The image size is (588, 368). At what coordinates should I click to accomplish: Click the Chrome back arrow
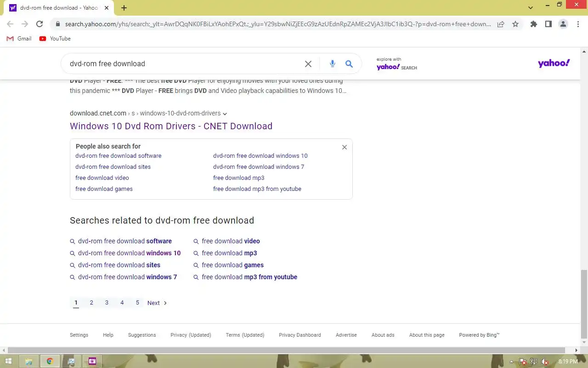10,24
